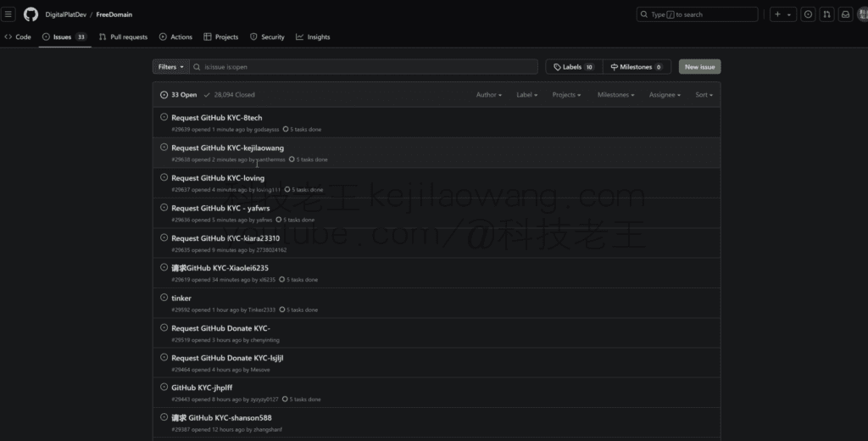Image resolution: width=868 pixels, height=441 pixels.
Task: Expand the Filters dropdown
Action: coord(170,67)
